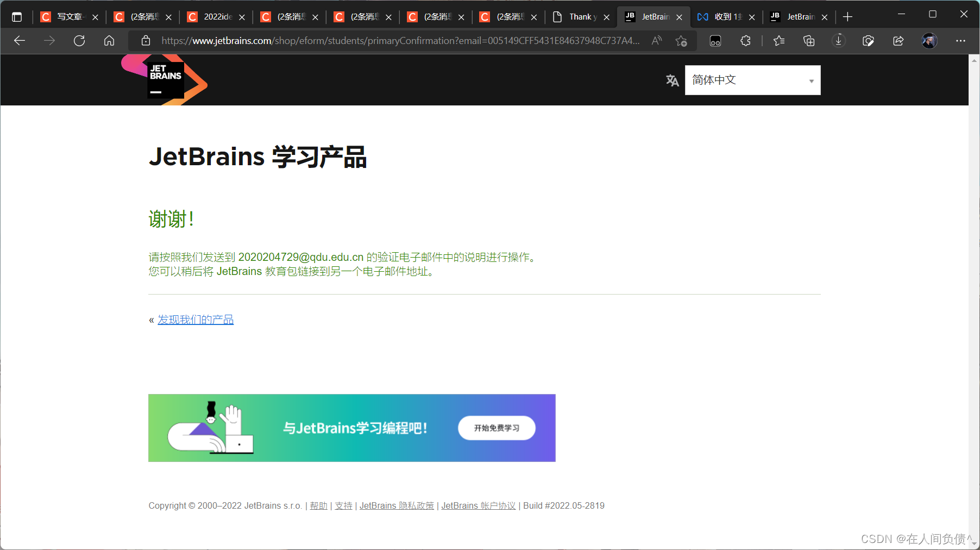Viewport: 980px width, 550px height.
Task: Open the browser essentials icon
Action: pyautogui.click(x=868, y=41)
